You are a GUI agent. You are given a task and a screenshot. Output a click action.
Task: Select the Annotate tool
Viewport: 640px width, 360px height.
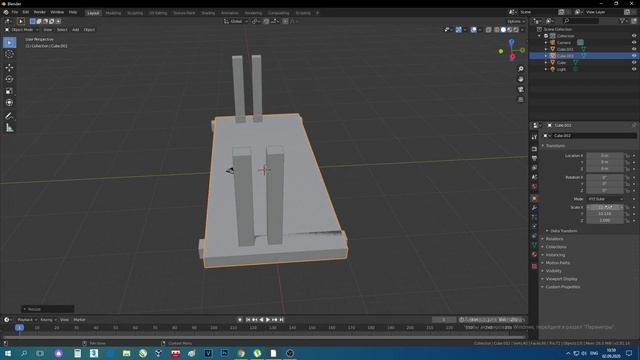click(9, 116)
